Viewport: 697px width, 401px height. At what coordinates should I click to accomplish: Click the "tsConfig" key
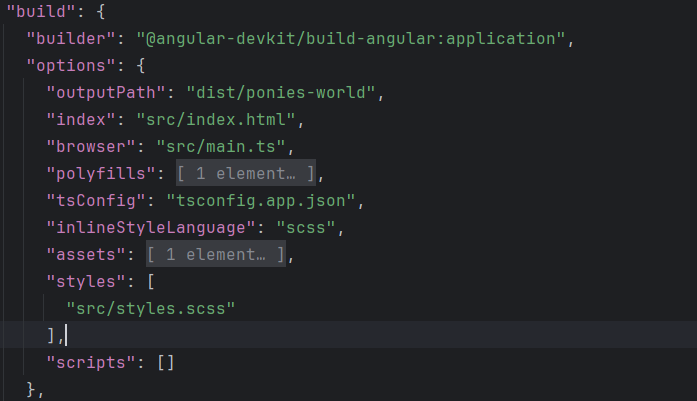[x=96, y=200]
